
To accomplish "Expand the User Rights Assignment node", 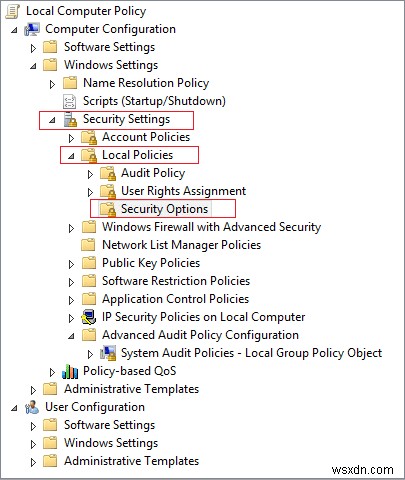I will point(90,192).
